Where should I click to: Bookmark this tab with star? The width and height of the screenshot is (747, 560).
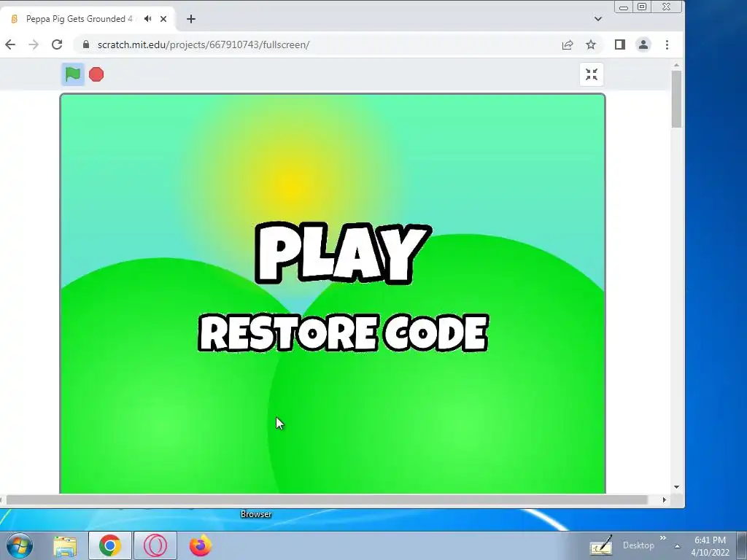pos(591,44)
